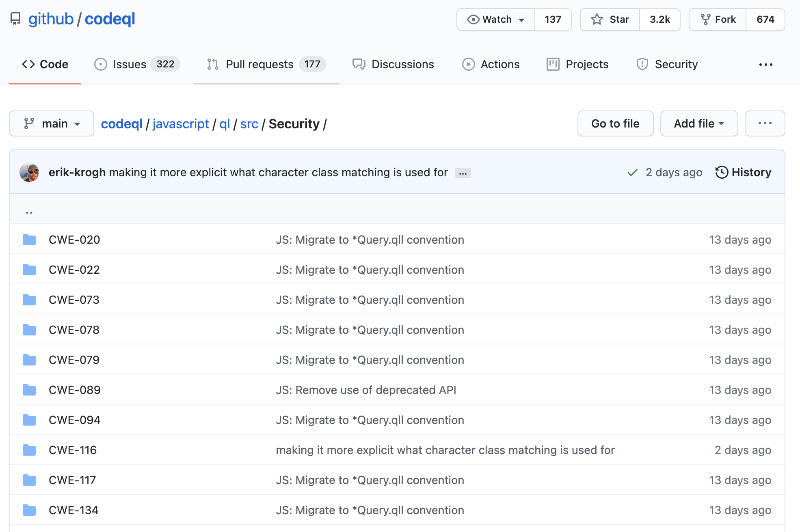Expand the Add file dropdown
Image resolution: width=800 pixels, height=532 pixels.
698,123
